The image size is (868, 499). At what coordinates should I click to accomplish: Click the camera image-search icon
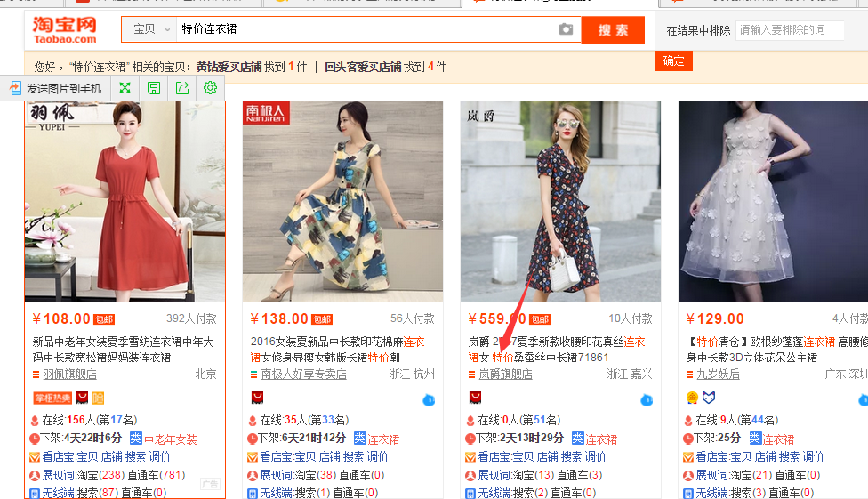566,29
